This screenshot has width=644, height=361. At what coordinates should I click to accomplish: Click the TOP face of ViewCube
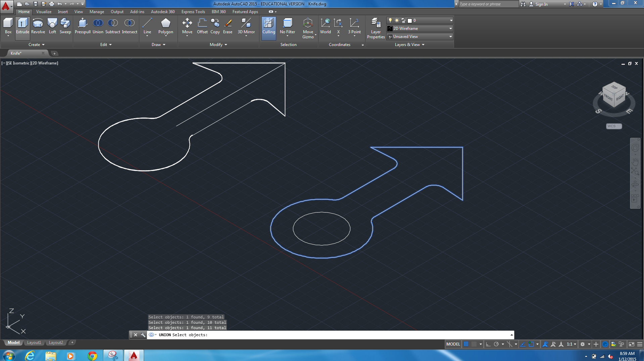[x=614, y=87]
